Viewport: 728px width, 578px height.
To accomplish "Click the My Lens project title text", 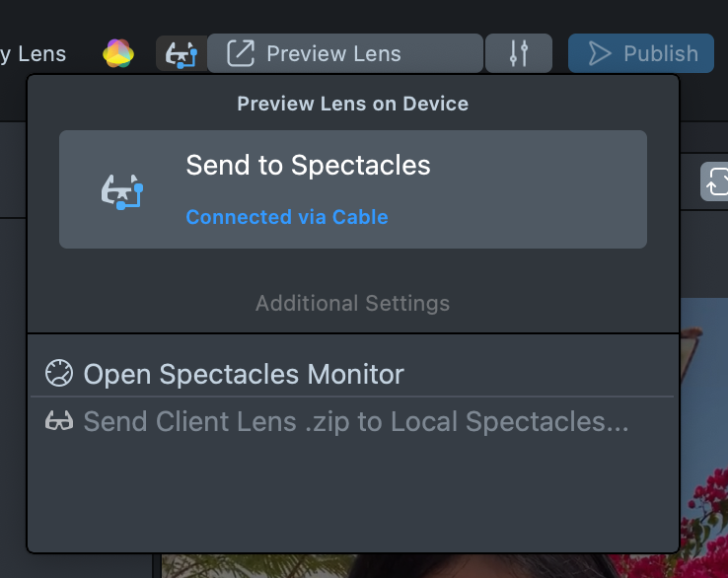I will coord(33,54).
